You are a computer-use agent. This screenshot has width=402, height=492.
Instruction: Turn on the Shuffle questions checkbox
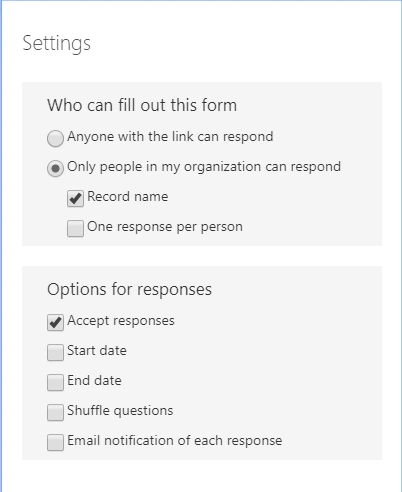pos(55,413)
